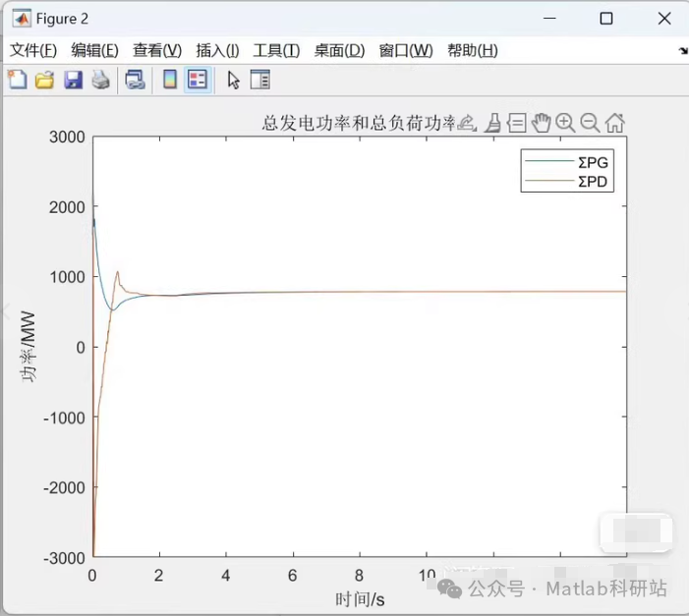
Task: Close the Figure 2 window
Action: (x=664, y=19)
